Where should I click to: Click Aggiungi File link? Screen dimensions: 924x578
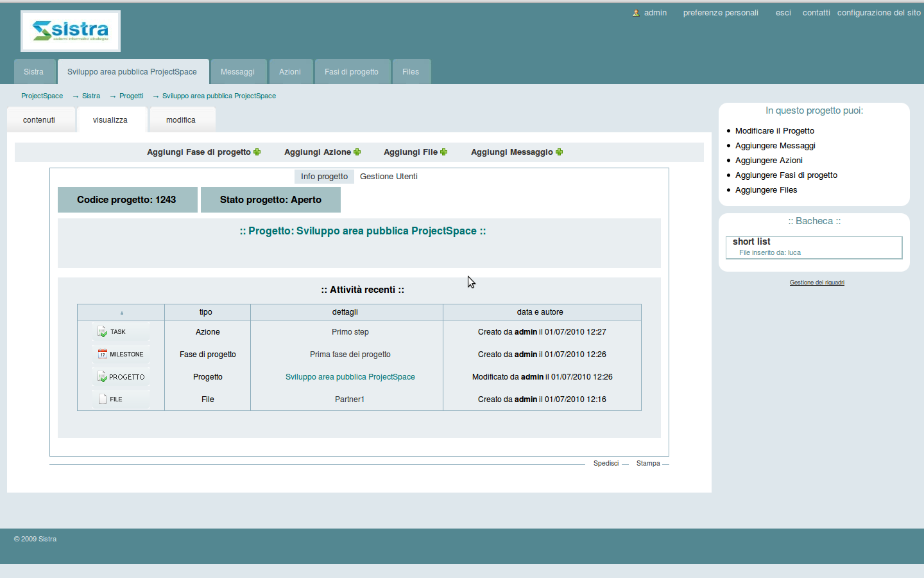(x=411, y=152)
